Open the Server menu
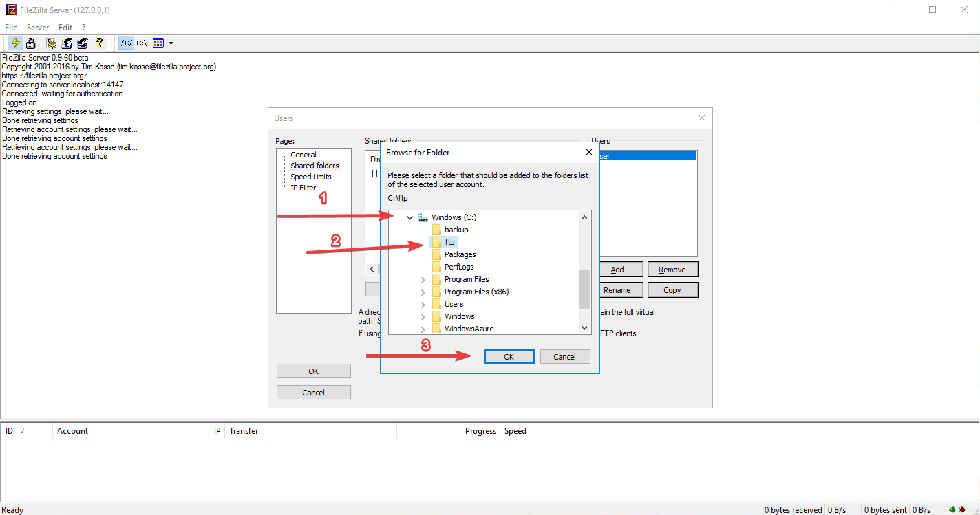 (38, 28)
